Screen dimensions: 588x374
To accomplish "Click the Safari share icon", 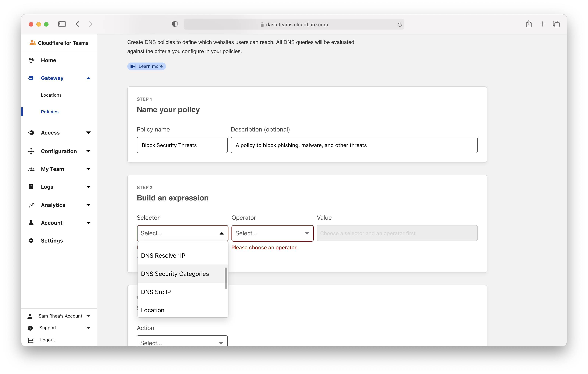I will [x=529, y=24].
